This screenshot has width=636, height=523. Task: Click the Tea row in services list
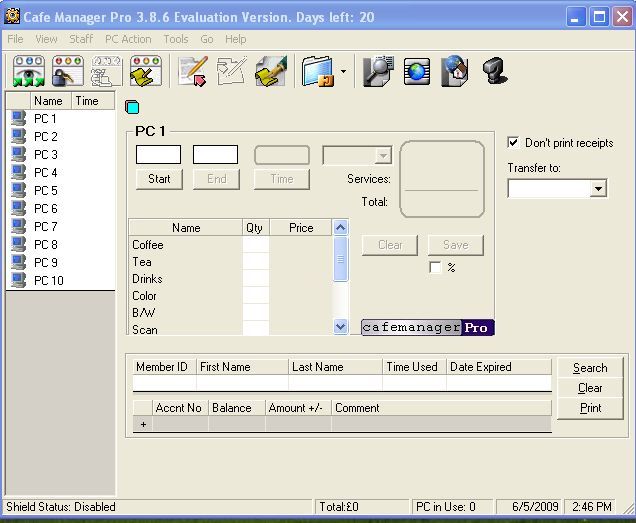point(230,262)
